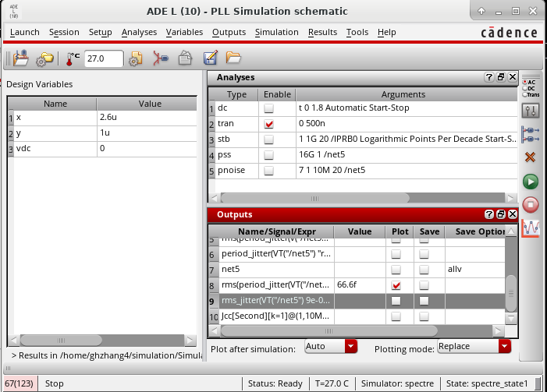
Task: Enable the pss analysis checkbox
Action: pos(268,155)
